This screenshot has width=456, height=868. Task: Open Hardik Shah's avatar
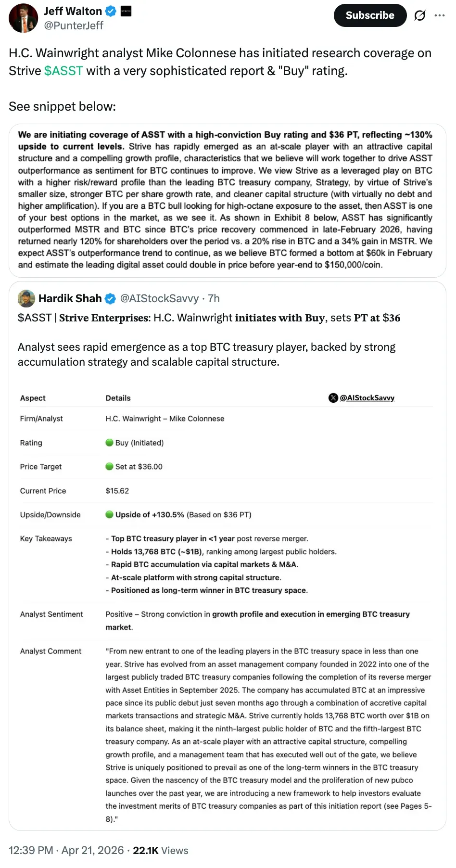pyautogui.click(x=26, y=298)
